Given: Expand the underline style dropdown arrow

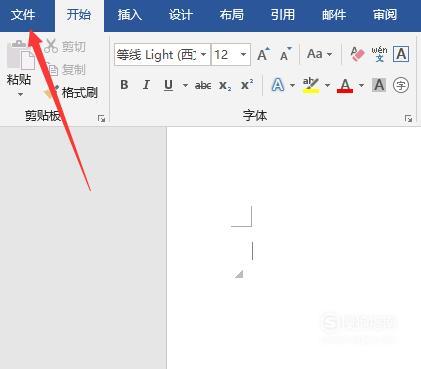Looking at the screenshot, I should coord(185,85).
